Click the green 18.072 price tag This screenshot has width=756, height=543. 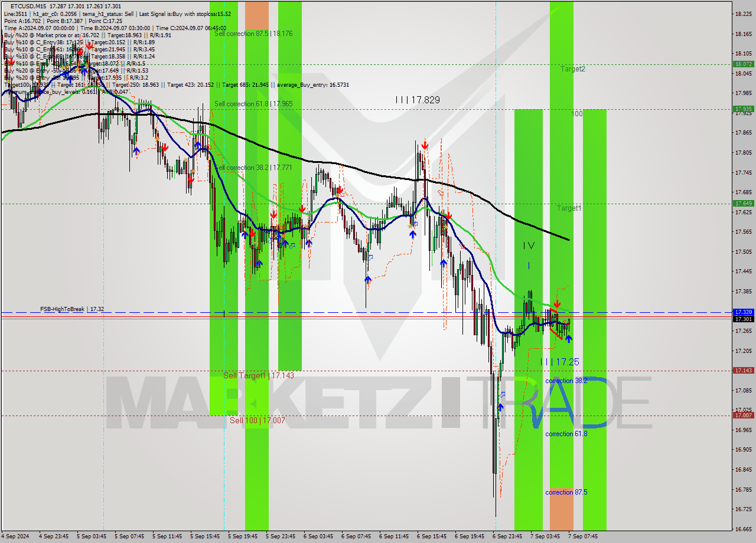(x=743, y=64)
